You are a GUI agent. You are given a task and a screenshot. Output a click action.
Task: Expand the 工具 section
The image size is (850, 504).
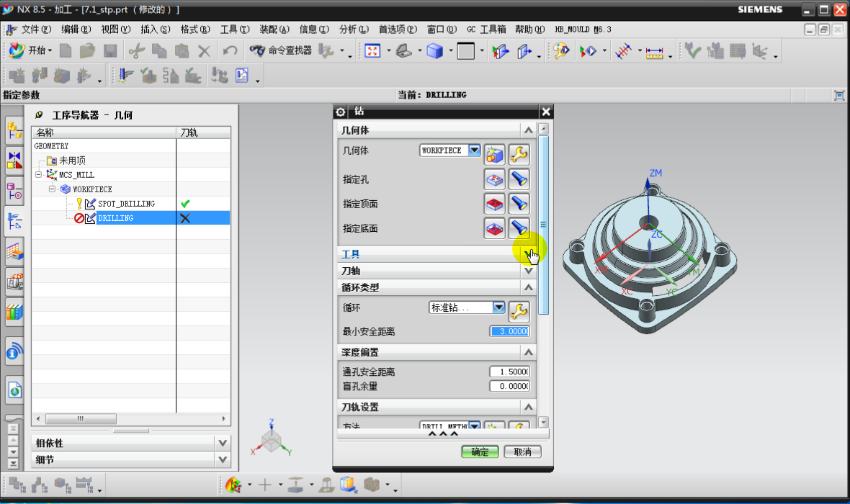pos(528,254)
